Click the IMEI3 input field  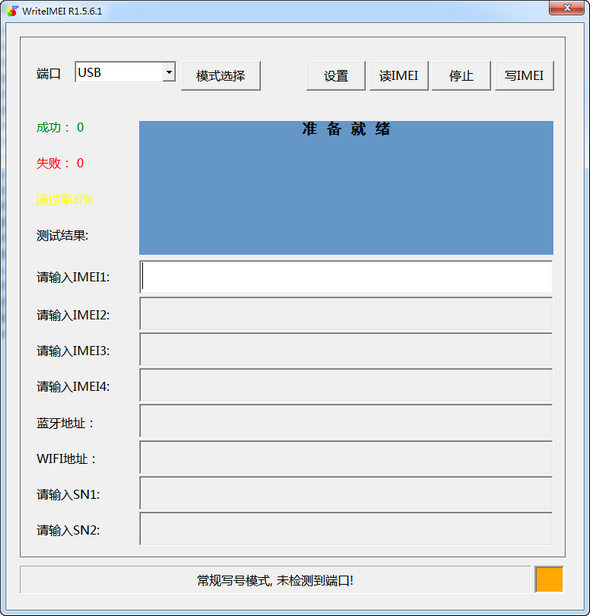coord(346,350)
